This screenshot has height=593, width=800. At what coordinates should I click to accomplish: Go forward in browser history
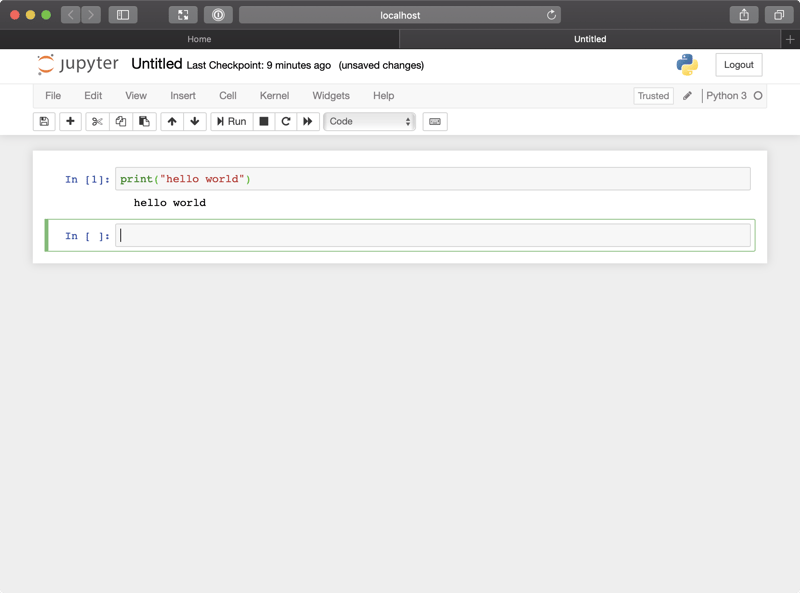pyautogui.click(x=91, y=15)
